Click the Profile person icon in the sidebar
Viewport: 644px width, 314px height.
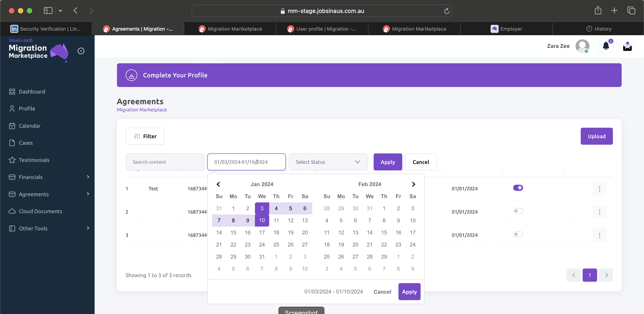[12, 108]
